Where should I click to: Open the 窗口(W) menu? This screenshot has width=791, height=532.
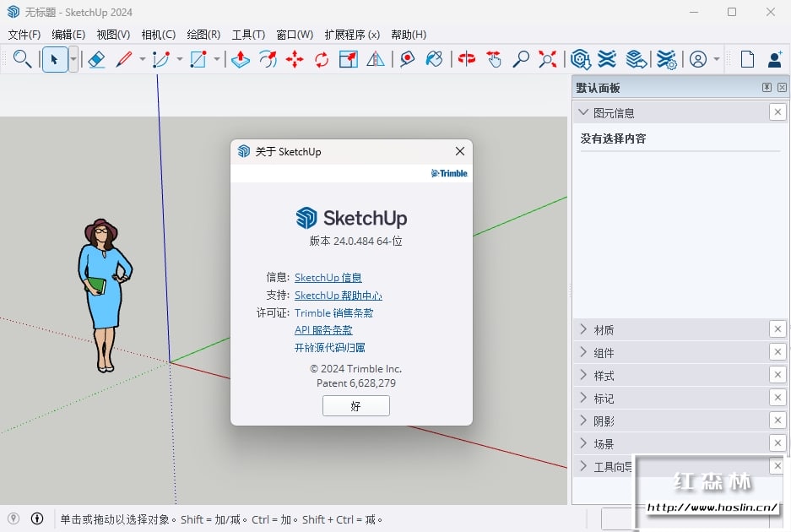coord(295,35)
